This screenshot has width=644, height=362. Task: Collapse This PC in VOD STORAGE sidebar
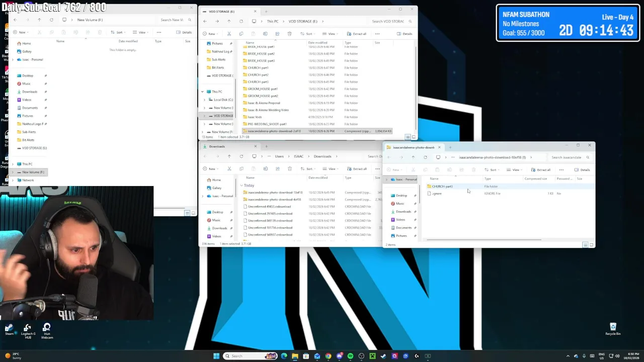202,92
